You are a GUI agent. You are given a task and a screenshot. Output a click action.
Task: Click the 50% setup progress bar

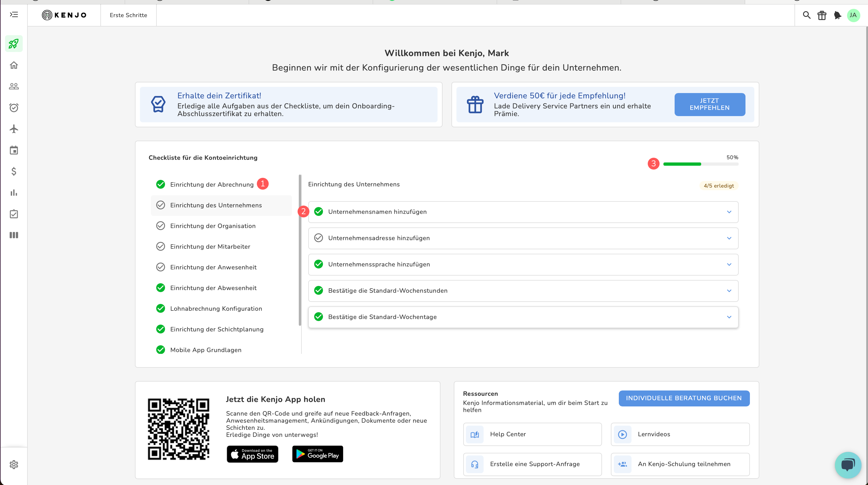pyautogui.click(x=701, y=164)
